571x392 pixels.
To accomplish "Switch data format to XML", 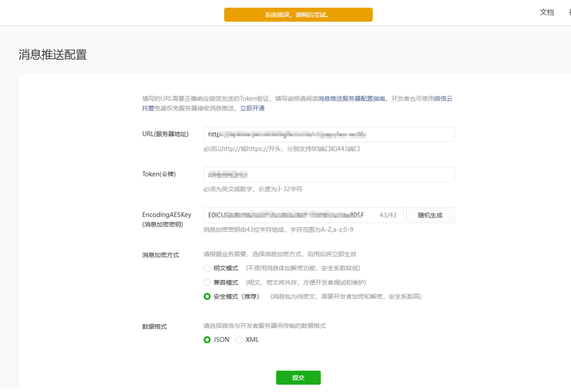I will pyautogui.click(x=239, y=340).
